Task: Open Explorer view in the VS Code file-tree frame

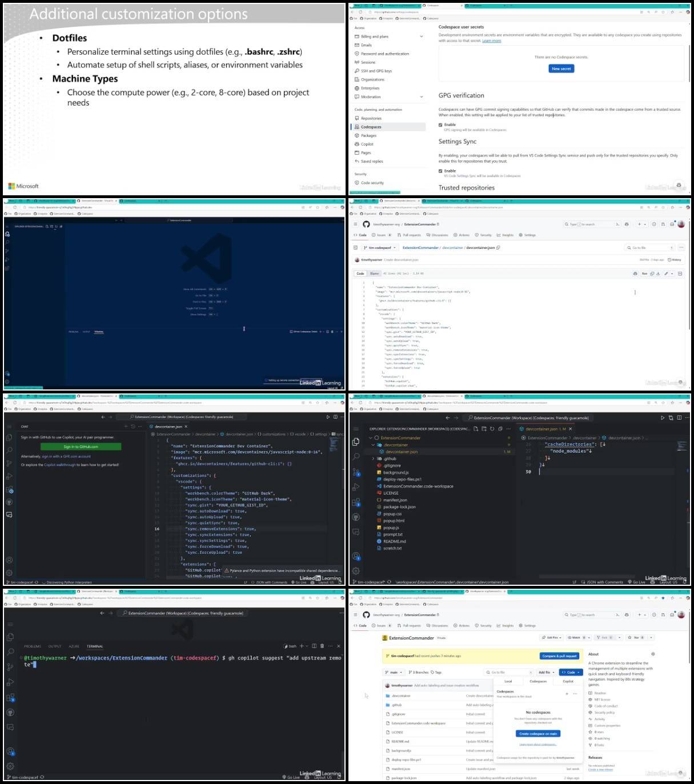Action: pos(356,441)
